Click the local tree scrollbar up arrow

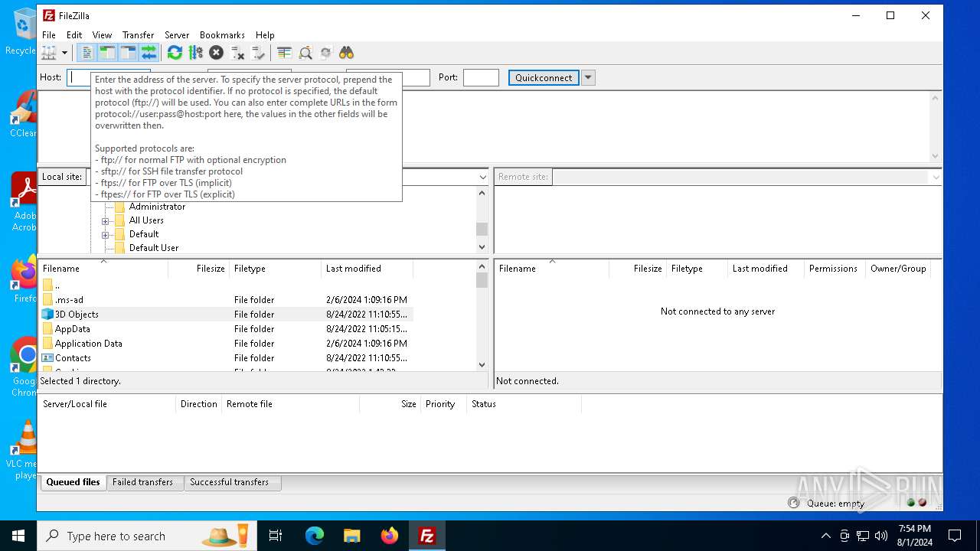pyautogui.click(x=482, y=192)
